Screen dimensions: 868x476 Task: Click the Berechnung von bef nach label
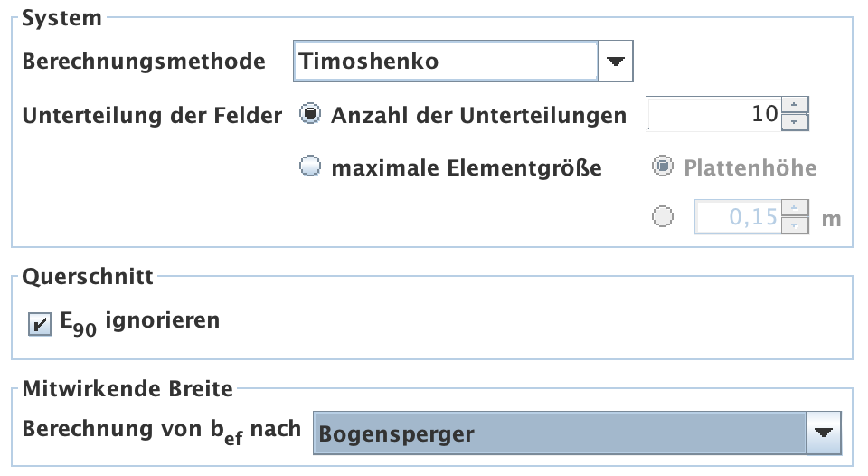pos(161,430)
